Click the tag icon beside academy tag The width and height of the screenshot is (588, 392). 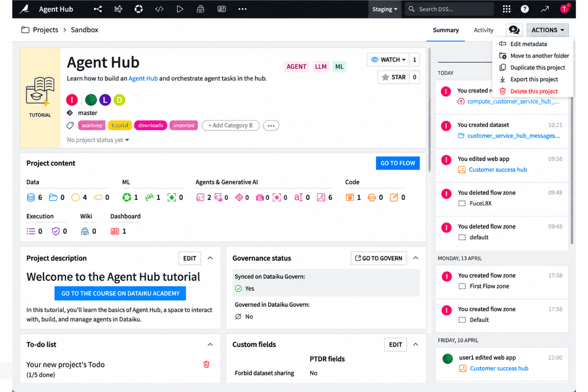pyautogui.click(x=70, y=126)
